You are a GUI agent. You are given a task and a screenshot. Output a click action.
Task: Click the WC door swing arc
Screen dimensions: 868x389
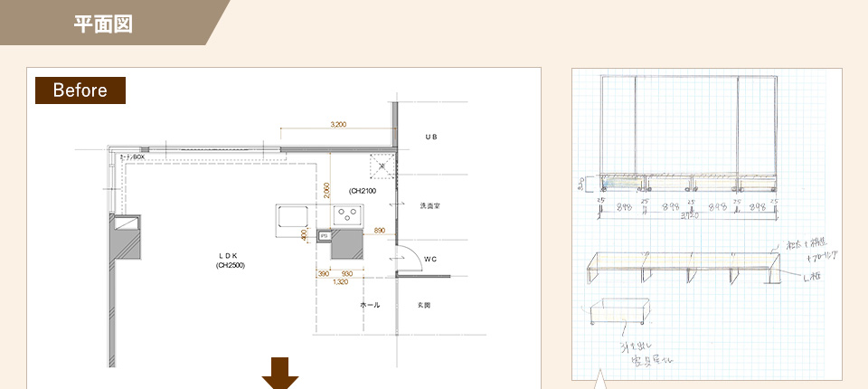click(408, 259)
